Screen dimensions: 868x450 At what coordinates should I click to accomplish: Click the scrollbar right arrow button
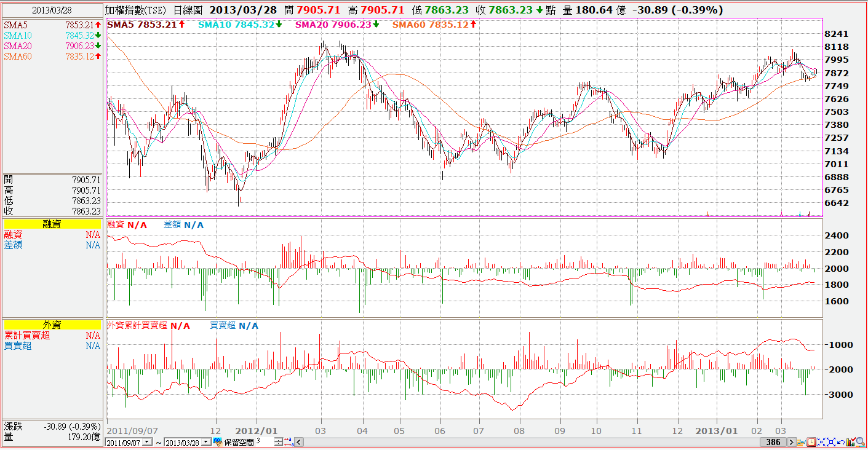(792, 442)
